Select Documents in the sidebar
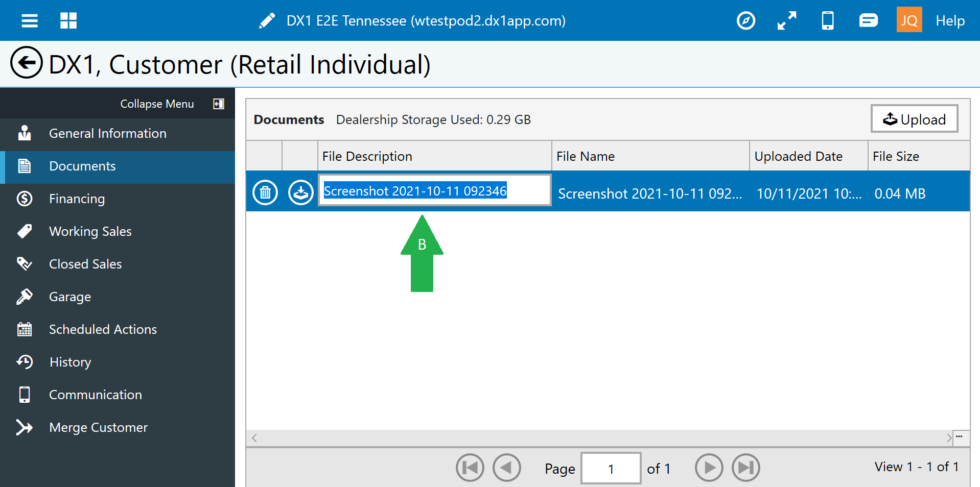 (x=118, y=166)
